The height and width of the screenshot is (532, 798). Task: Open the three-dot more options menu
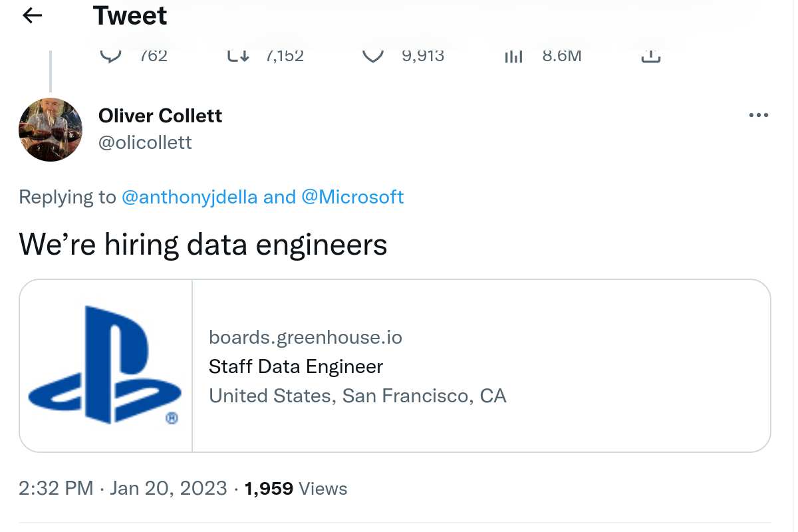(x=758, y=115)
